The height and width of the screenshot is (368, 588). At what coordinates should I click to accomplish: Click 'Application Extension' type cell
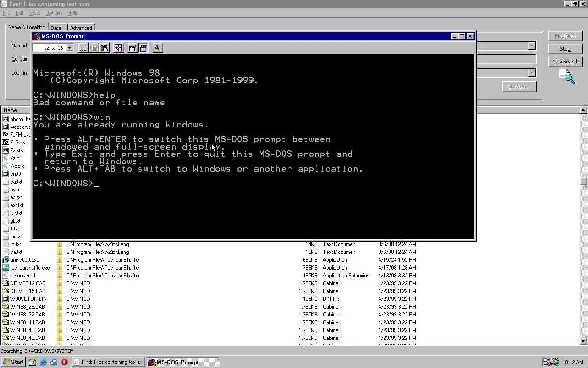346,276
